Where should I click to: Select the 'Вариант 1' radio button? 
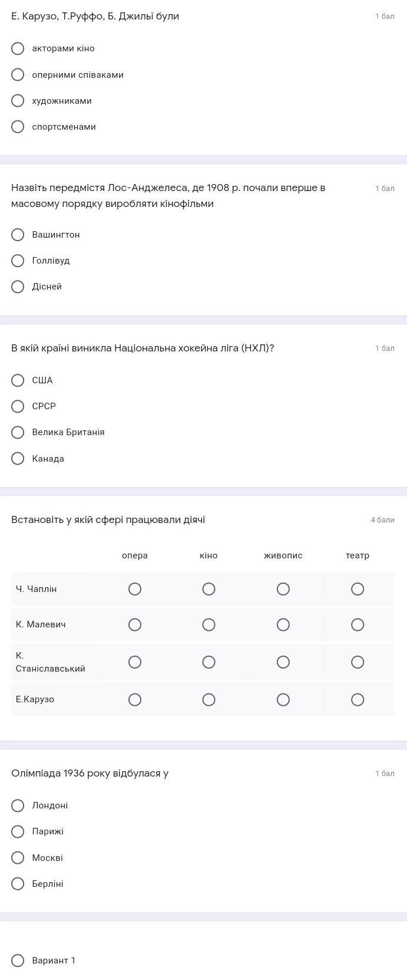click(x=18, y=961)
